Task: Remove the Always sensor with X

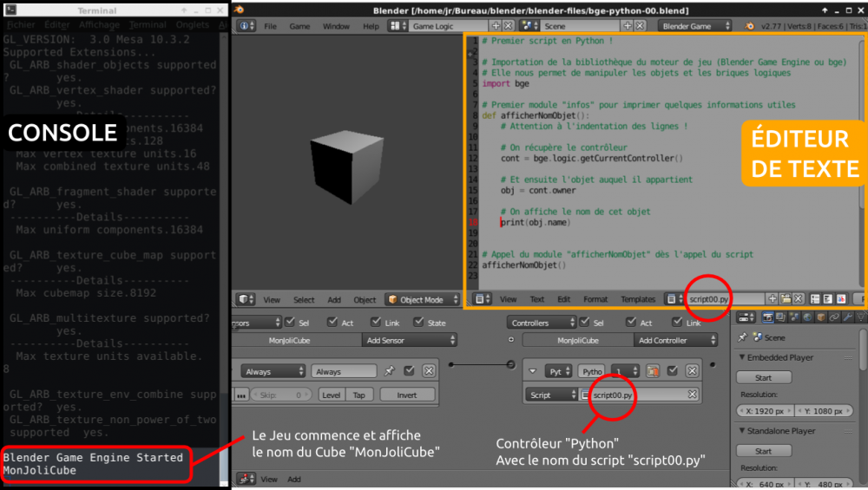Action: pos(429,371)
